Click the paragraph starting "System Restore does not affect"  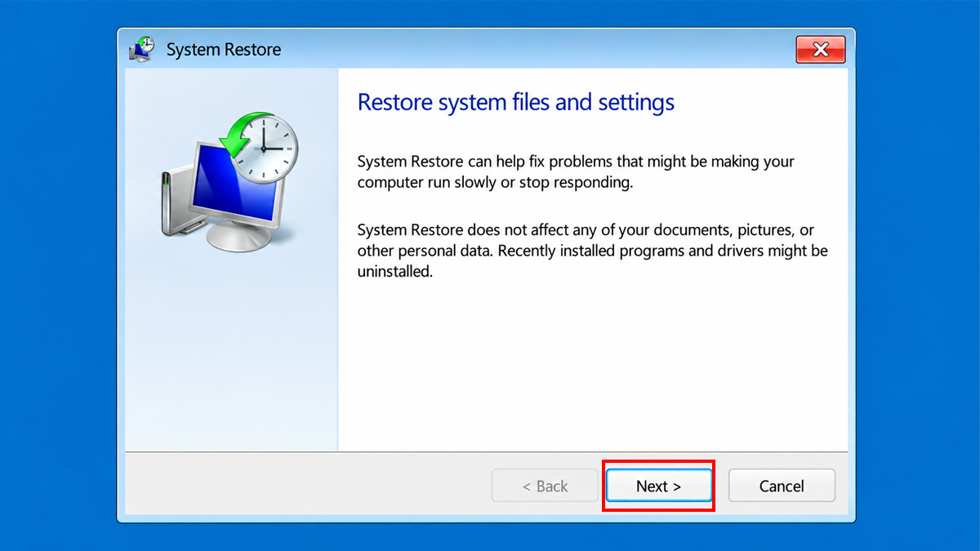593,251
